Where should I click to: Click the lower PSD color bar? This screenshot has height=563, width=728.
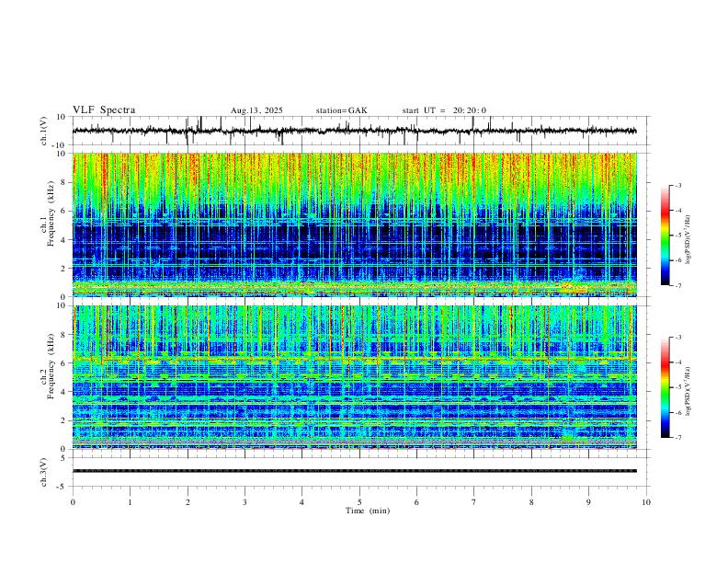coord(665,387)
